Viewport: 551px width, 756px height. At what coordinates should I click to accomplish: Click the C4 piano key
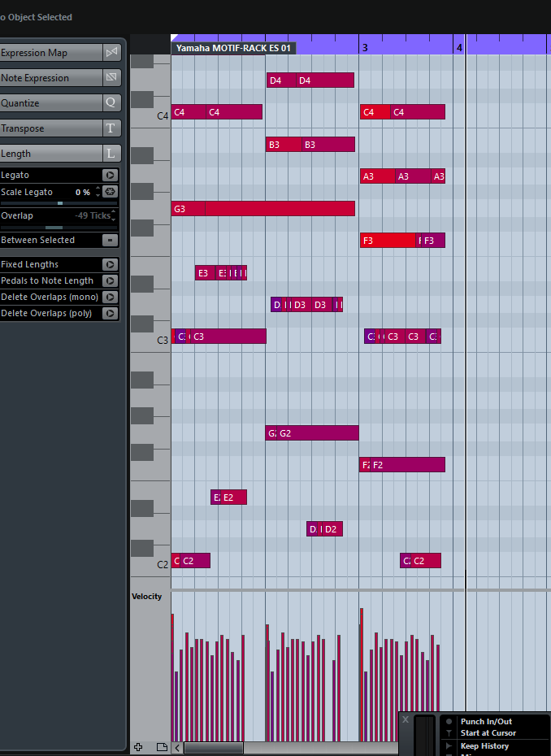pyautogui.click(x=150, y=115)
